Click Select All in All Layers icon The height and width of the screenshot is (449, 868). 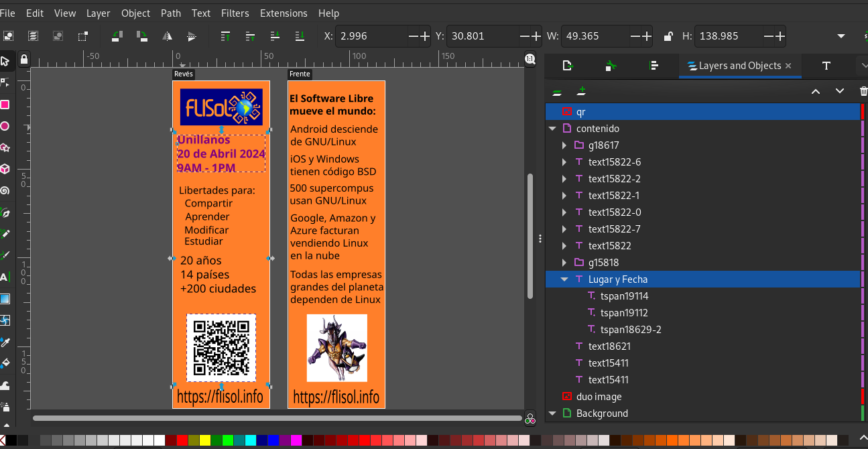point(34,36)
